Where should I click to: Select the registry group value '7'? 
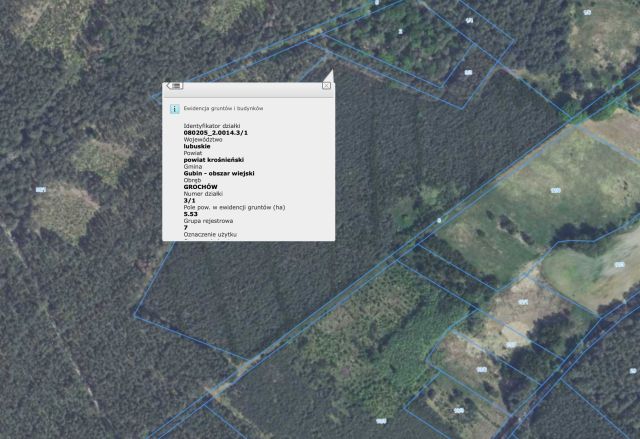tap(186, 228)
